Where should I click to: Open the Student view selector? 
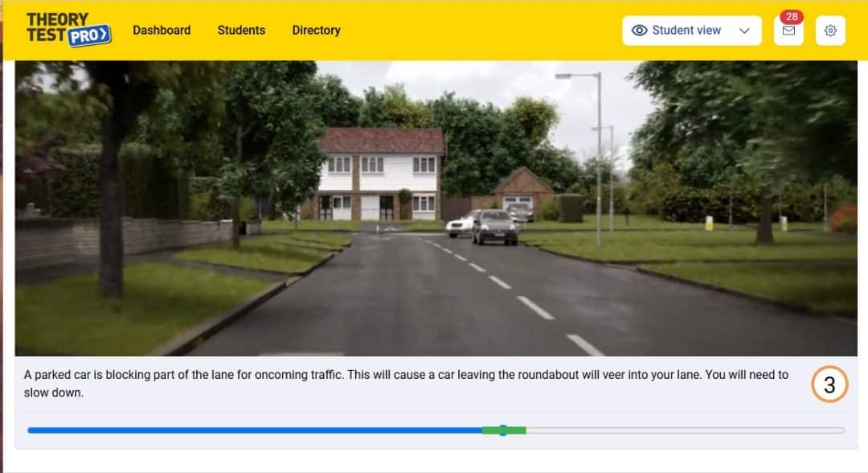(691, 31)
